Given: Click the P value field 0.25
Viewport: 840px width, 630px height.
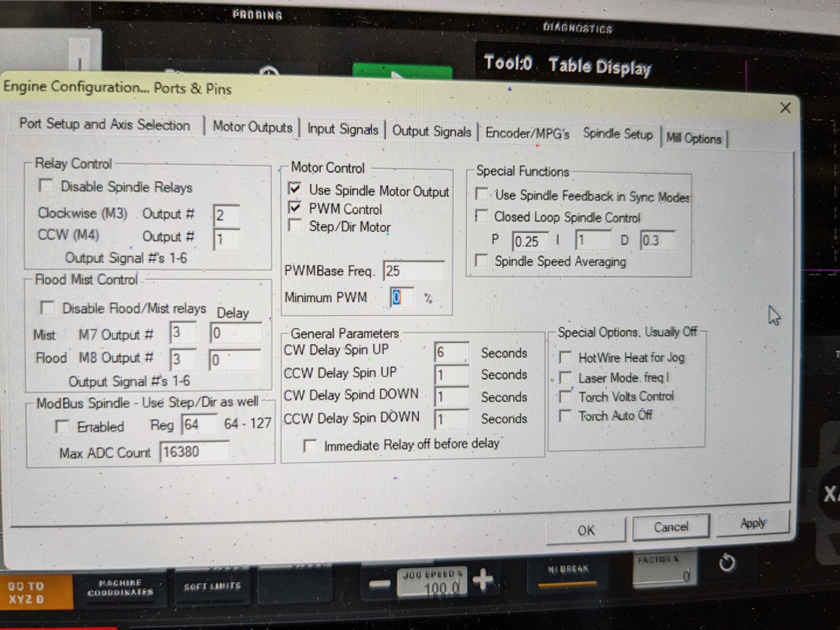Looking at the screenshot, I should click(x=530, y=241).
